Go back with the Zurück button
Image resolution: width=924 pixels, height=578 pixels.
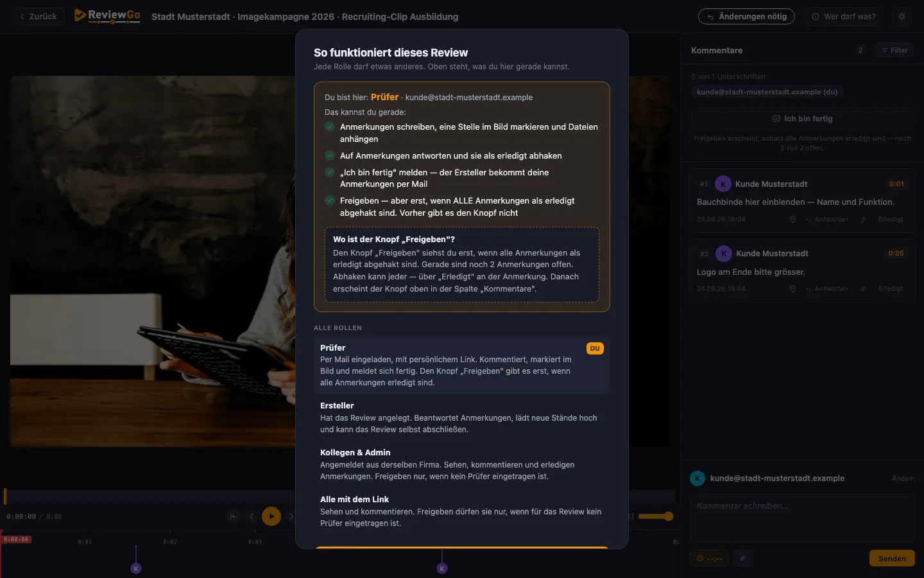pos(38,17)
